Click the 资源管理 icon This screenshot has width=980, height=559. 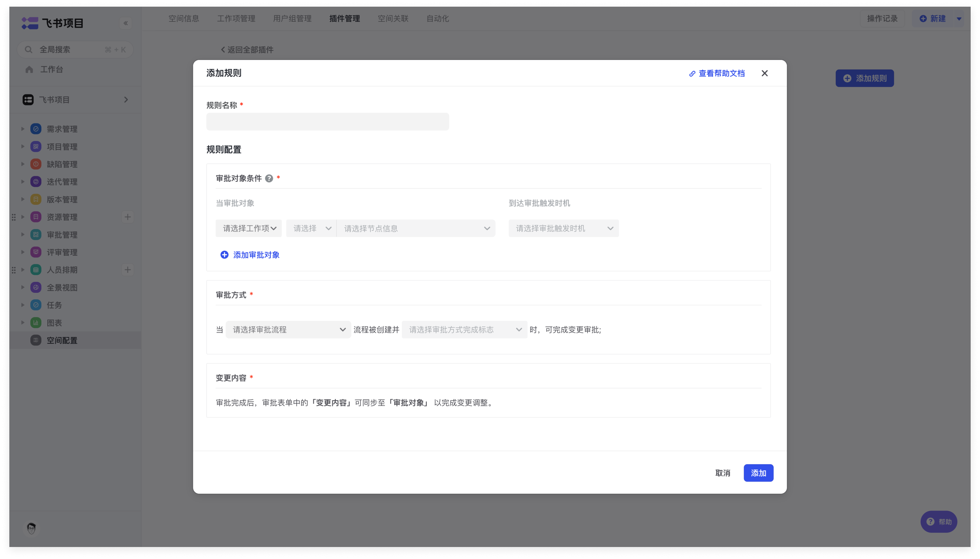point(36,217)
